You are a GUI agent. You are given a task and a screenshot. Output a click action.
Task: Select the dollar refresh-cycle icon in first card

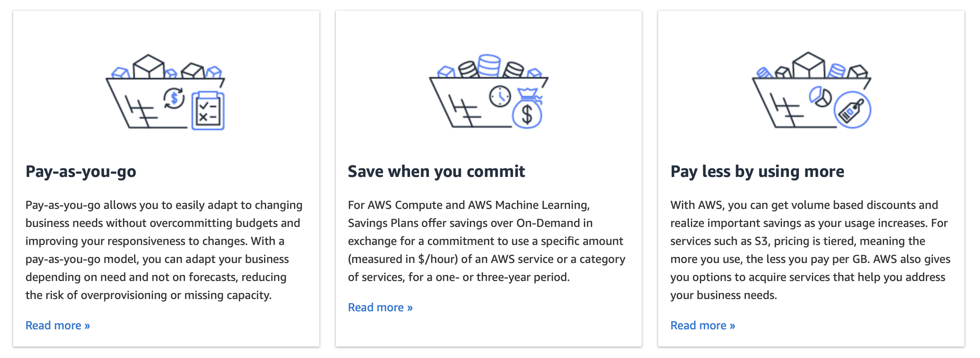coord(174,98)
